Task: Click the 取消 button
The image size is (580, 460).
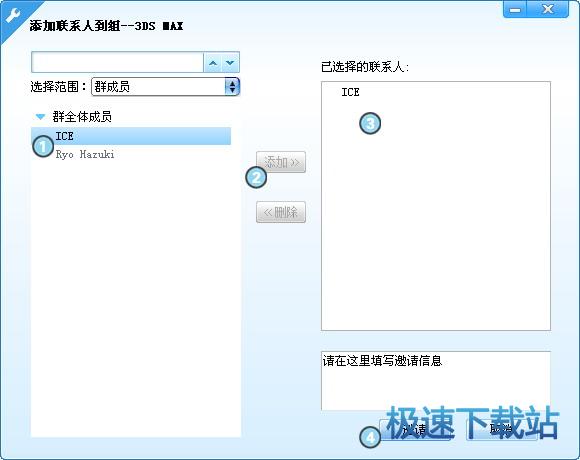Action: 501,430
